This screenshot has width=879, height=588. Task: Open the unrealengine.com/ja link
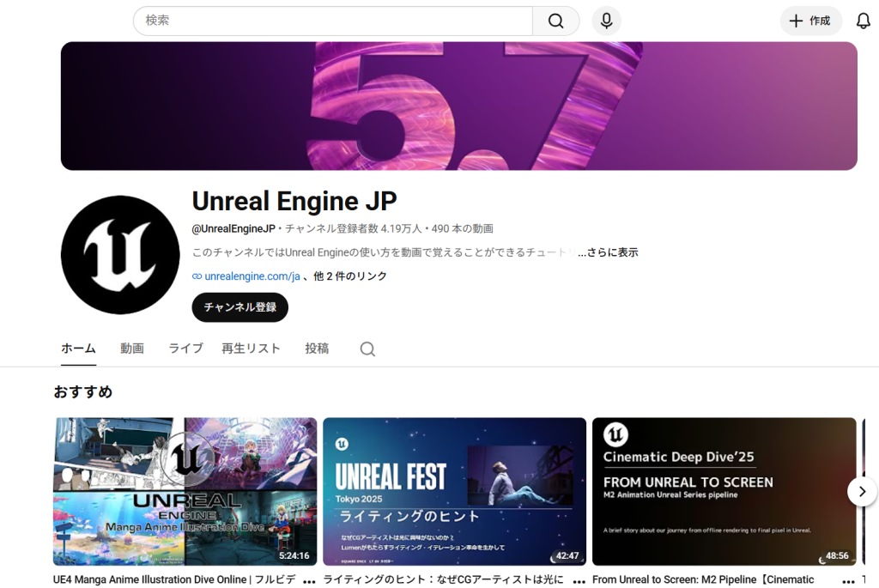pyautogui.click(x=252, y=276)
